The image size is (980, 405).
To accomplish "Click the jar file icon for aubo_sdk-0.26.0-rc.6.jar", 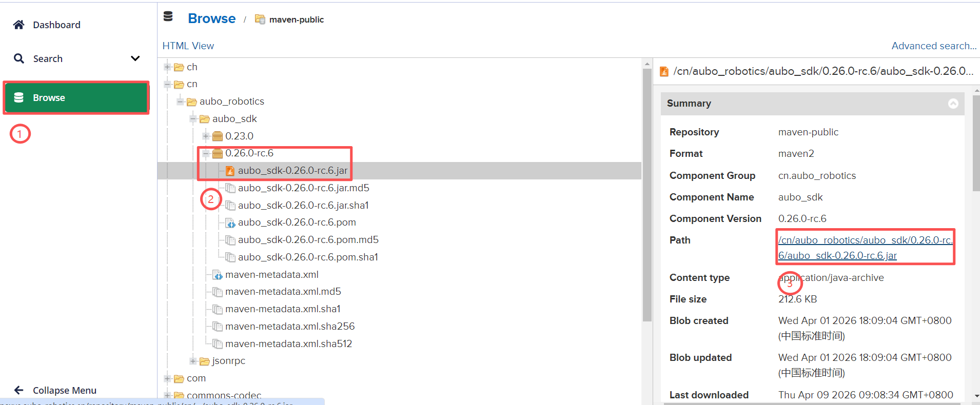I will (230, 171).
